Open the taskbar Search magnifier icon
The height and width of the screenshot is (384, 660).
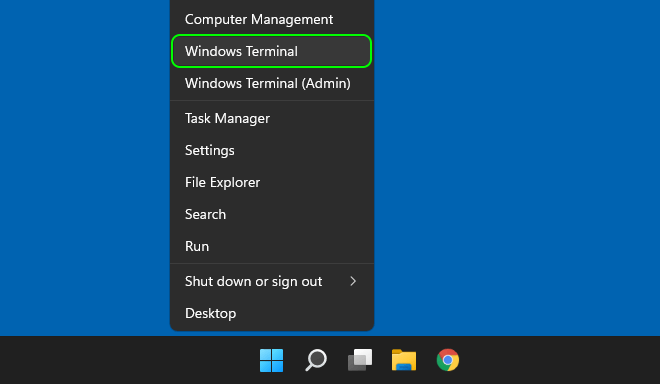[x=316, y=360]
